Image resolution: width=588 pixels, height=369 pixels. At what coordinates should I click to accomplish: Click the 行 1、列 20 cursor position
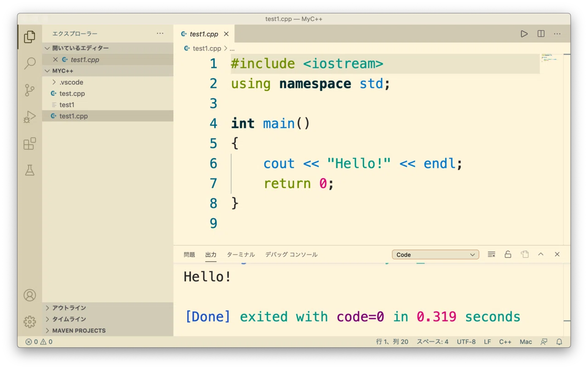click(392, 342)
